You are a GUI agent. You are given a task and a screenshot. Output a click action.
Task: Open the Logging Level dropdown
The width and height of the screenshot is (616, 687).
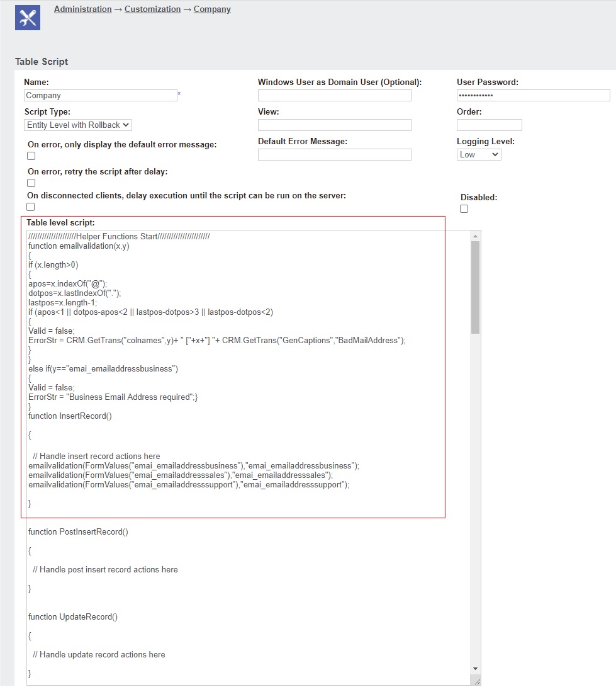478,154
